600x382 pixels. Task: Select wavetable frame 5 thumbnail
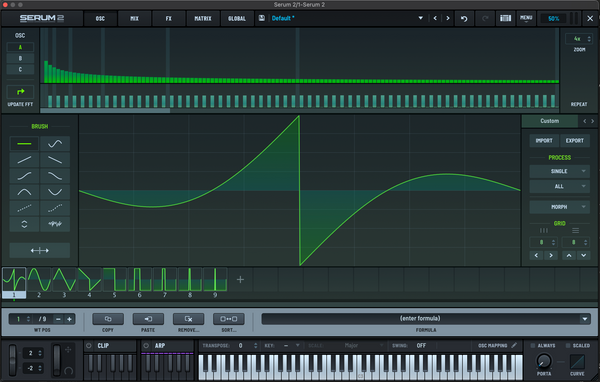pyautogui.click(x=114, y=280)
